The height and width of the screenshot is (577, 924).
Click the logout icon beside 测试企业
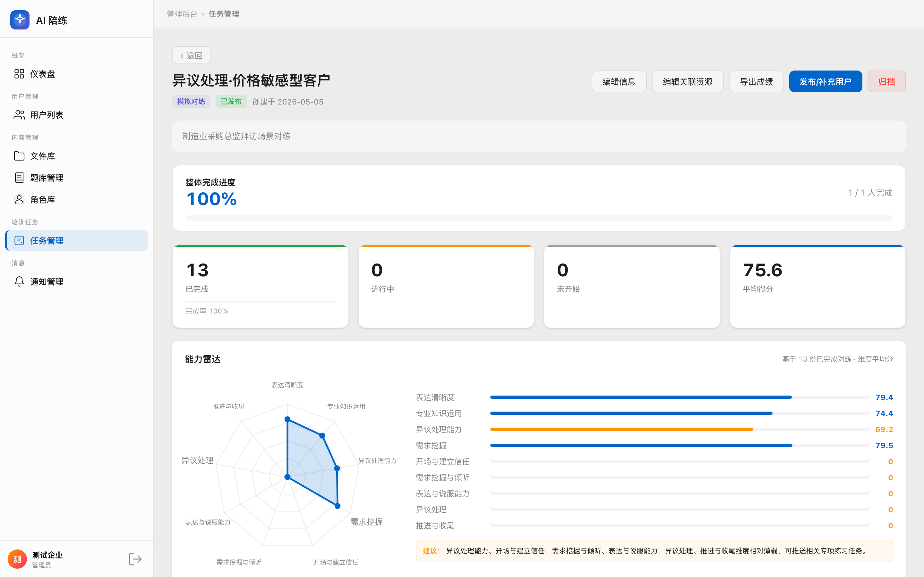[135, 559]
